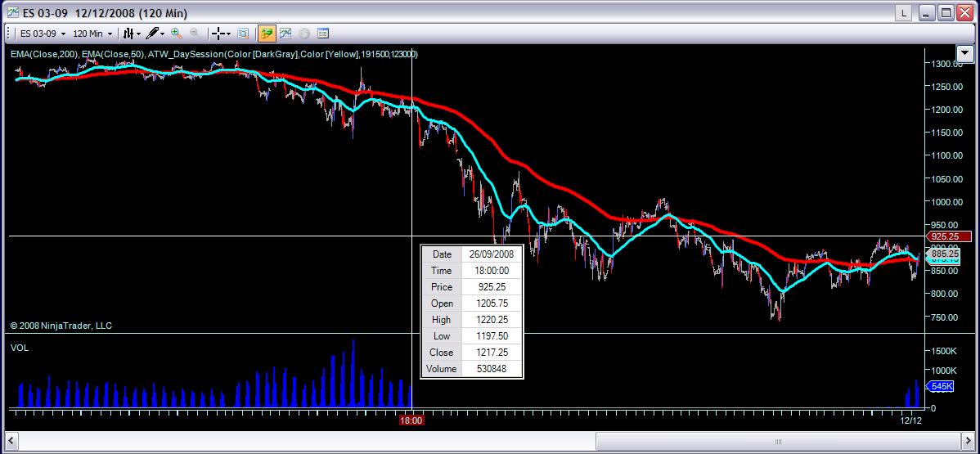Click the Zoom In magnifier icon

(x=177, y=34)
